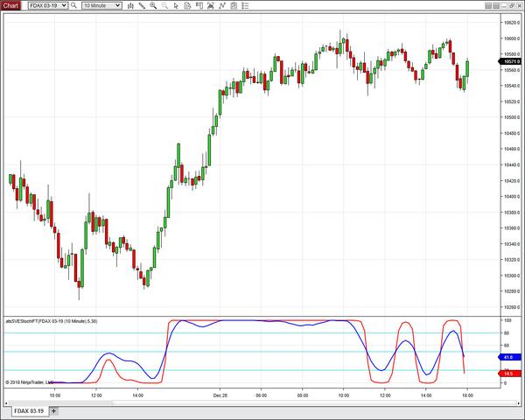Activate the Zoom In magnifier tool
The width and height of the screenshot is (525, 420).
(x=153, y=6)
